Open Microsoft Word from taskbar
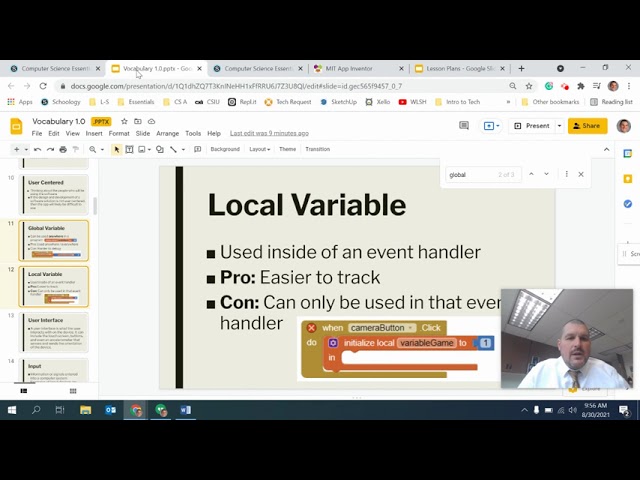The height and width of the screenshot is (480, 640). coord(185,410)
